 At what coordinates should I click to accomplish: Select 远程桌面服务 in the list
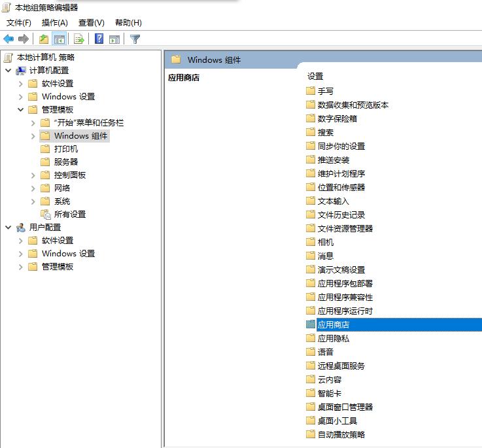[341, 366]
